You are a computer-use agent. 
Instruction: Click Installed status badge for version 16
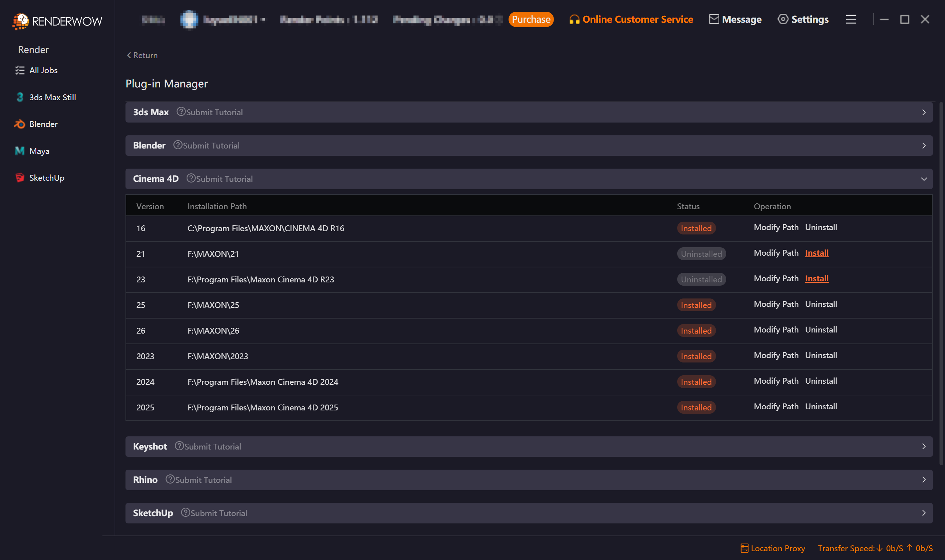[696, 228]
